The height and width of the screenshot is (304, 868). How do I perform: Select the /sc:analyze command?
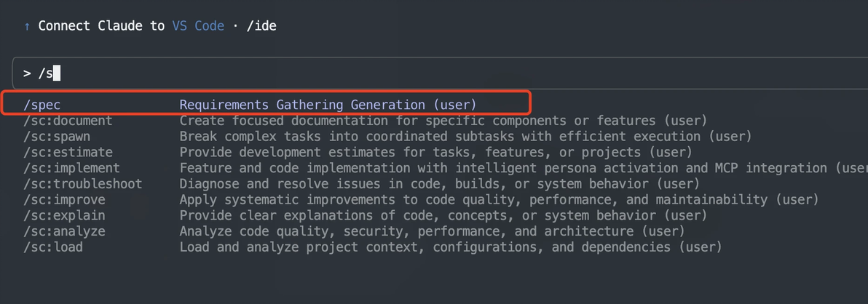point(64,231)
